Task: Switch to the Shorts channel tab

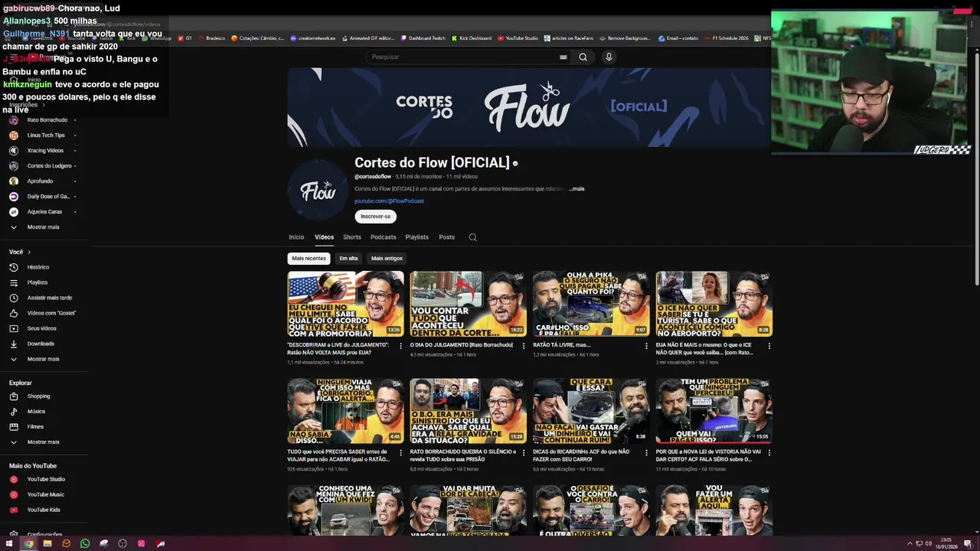Action: 352,237
